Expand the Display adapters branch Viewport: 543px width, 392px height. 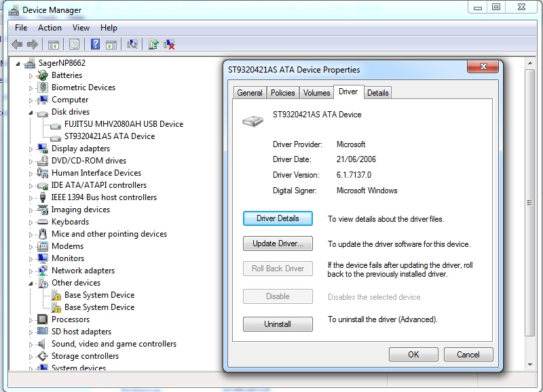(31, 149)
